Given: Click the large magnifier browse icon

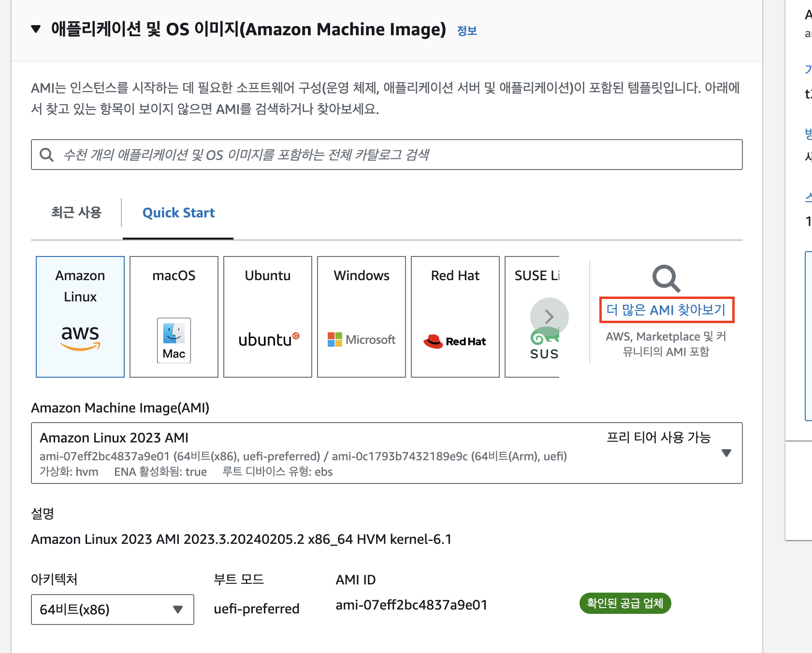Looking at the screenshot, I should click(x=666, y=278).
